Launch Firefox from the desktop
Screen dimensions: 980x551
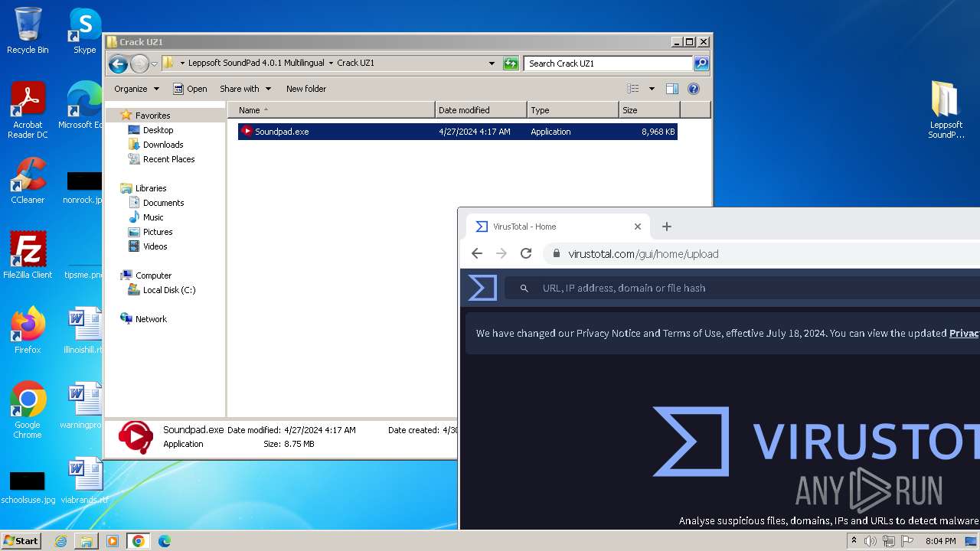click(28, 331)
